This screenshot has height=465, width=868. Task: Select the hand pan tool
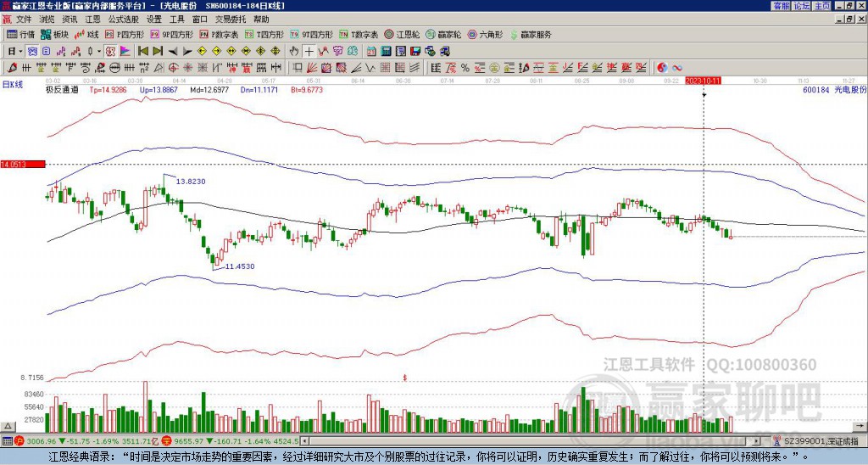tap(294, 52)
